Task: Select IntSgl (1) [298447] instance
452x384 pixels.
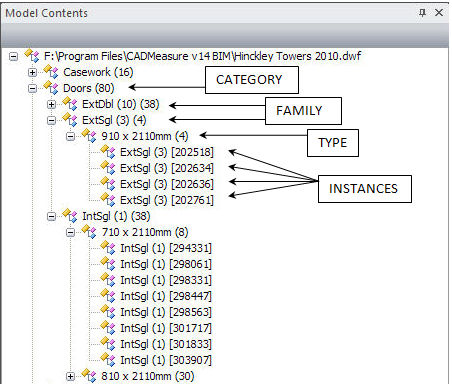Action: [x=166, y=296]
